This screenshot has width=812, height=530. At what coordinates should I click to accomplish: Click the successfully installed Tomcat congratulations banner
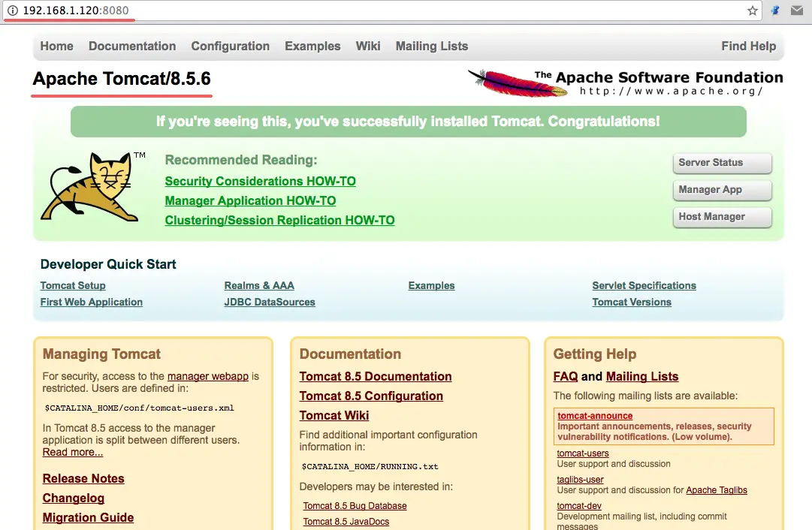408,122
